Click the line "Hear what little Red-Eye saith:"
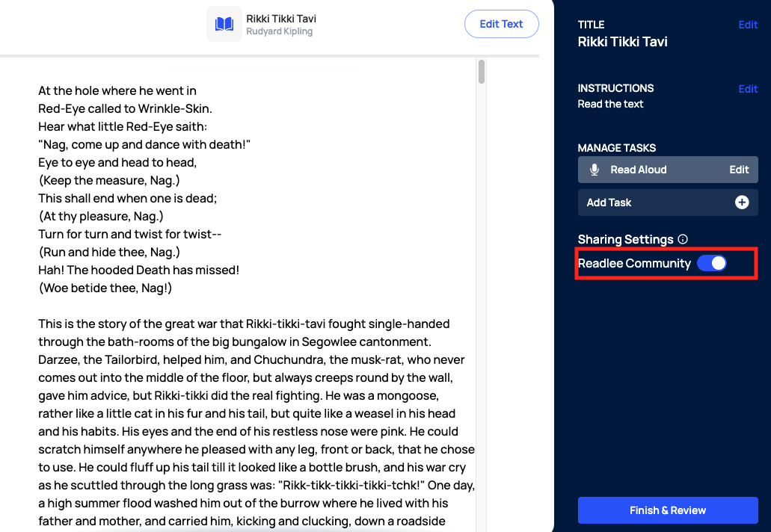 [x=123, y=127]
